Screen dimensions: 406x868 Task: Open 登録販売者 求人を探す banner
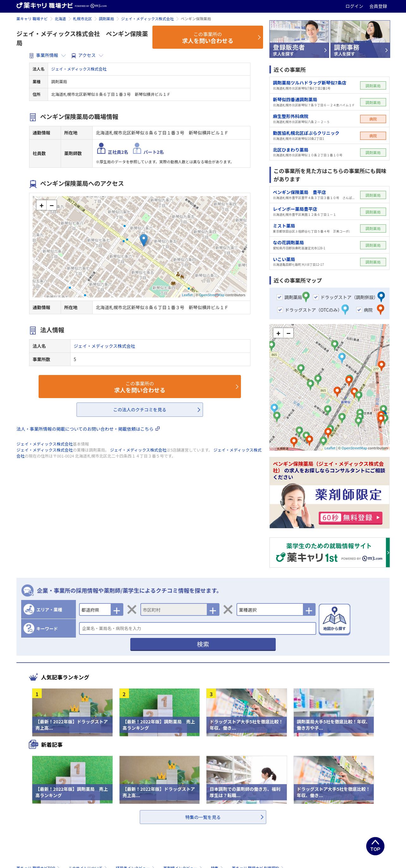[x=299, y=39]
